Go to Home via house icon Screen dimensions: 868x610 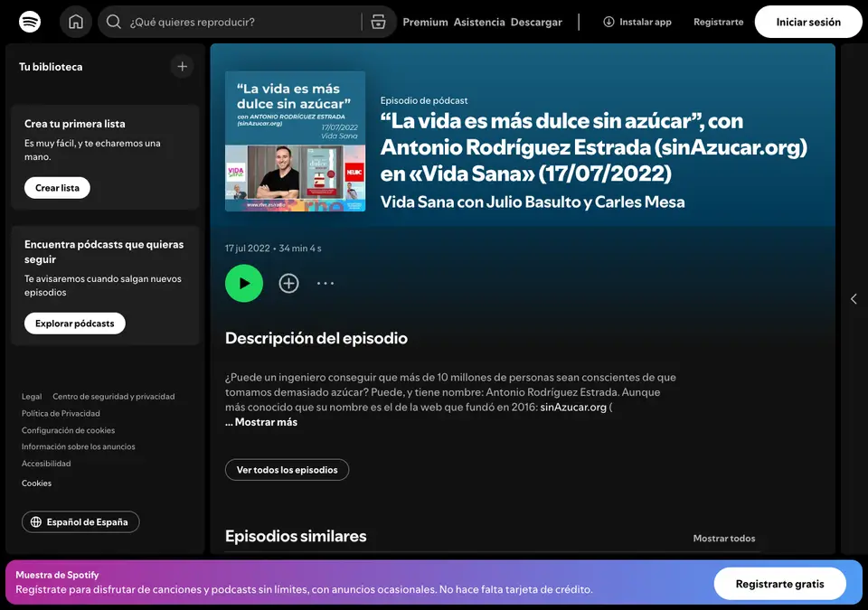click(x=76, y=23)
